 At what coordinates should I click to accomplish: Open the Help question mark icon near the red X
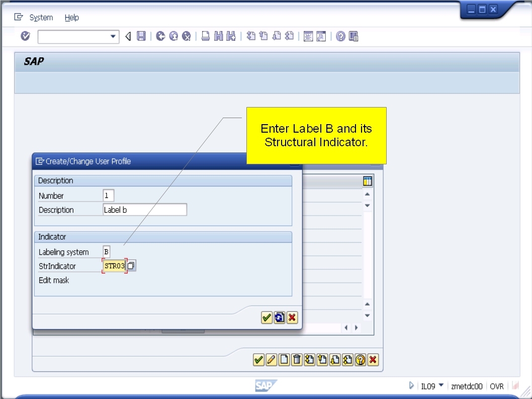point(360,360)
